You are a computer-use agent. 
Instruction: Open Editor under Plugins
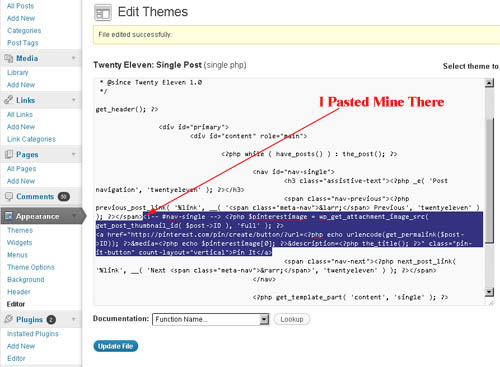pos(16,359)
